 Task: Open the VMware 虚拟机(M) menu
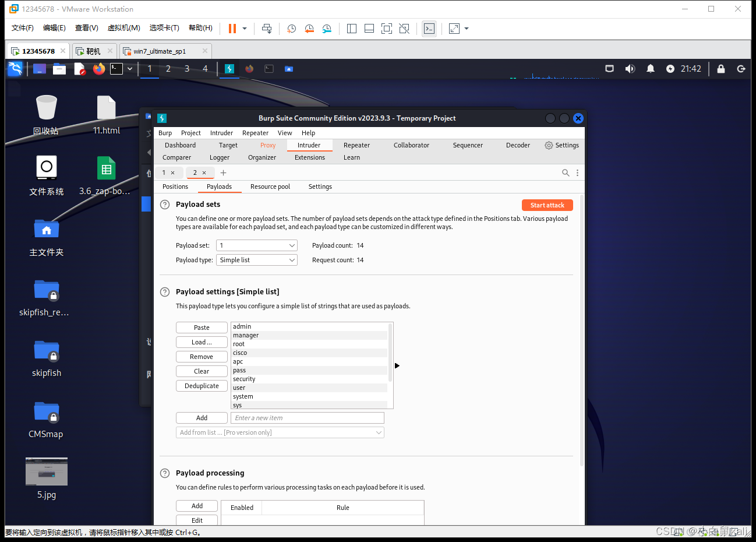coord(123,28)
